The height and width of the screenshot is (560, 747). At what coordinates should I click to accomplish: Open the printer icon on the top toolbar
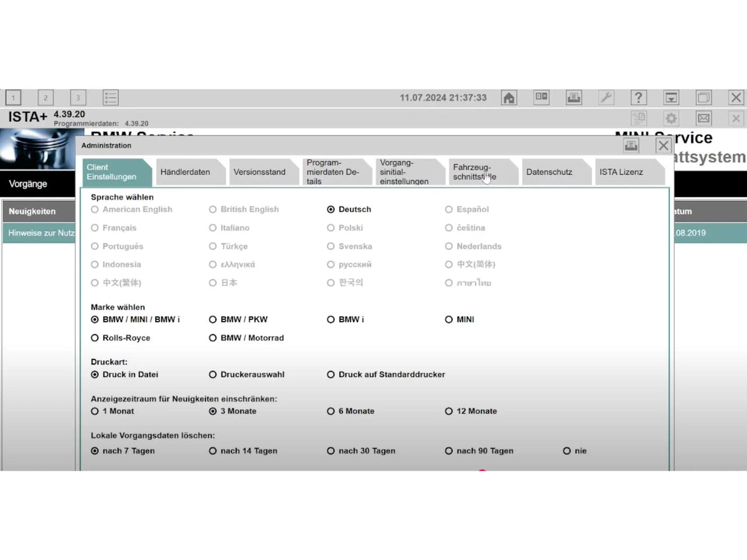573,97
